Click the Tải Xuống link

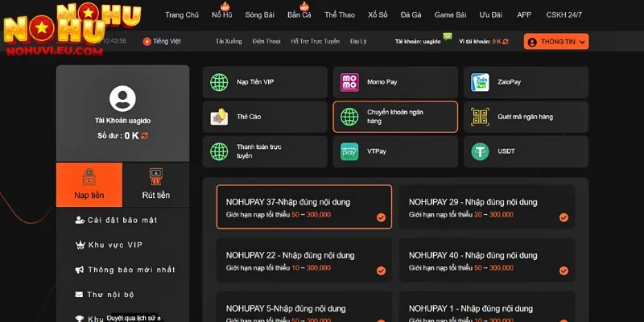pyautogui.click(x=229, y=42)
